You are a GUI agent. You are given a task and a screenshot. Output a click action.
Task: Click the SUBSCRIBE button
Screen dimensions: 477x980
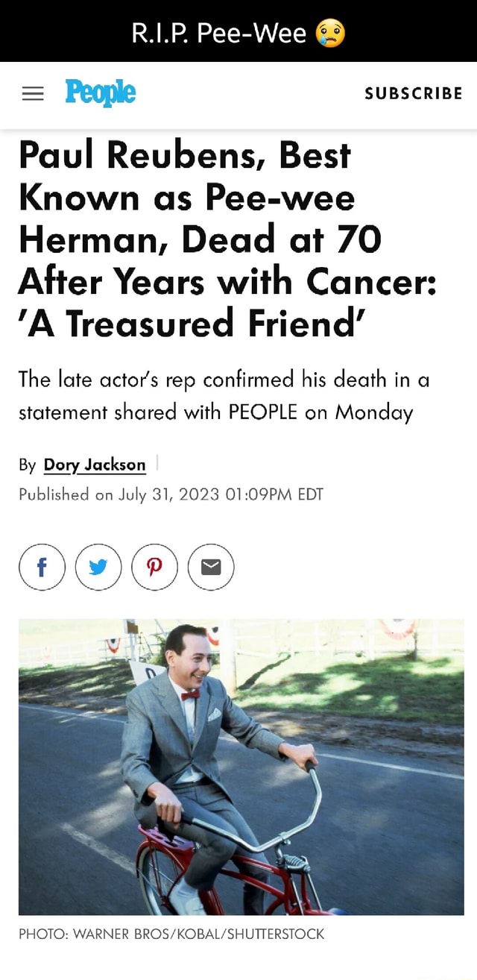(x=414, y=92)
